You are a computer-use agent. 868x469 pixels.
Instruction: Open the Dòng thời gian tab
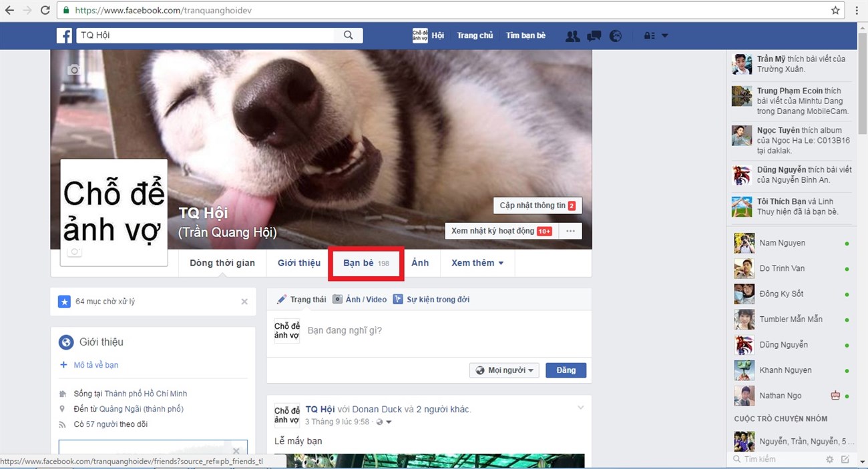click(222, 263)
